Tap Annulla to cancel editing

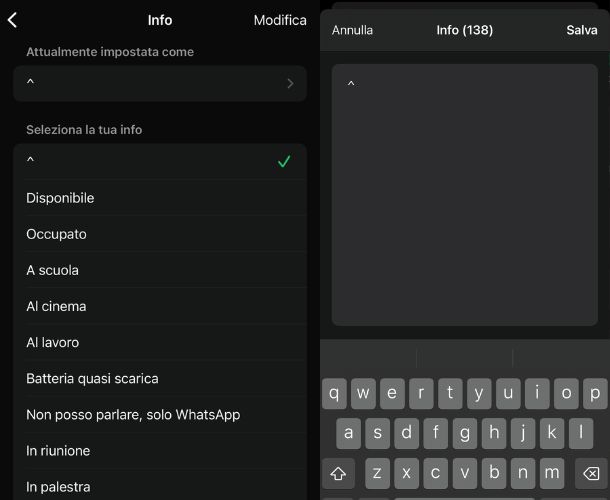point(352,30)
